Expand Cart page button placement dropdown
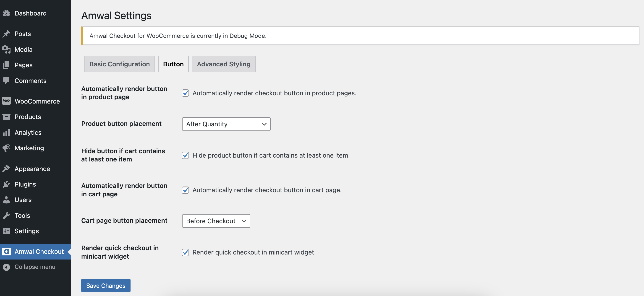The height and width of the screenshot is (296, 644). pyautogui.click(x=216, y=221)
